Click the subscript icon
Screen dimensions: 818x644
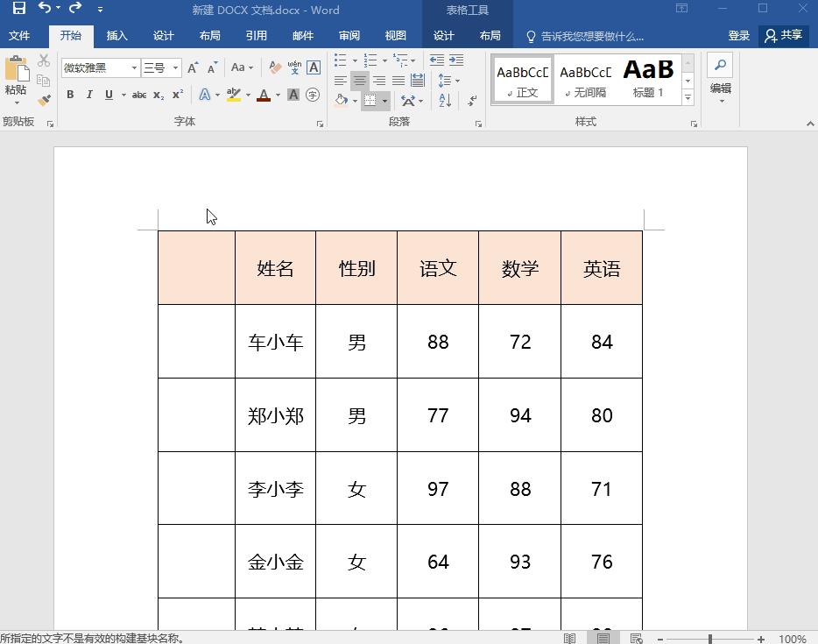point(158,95)
